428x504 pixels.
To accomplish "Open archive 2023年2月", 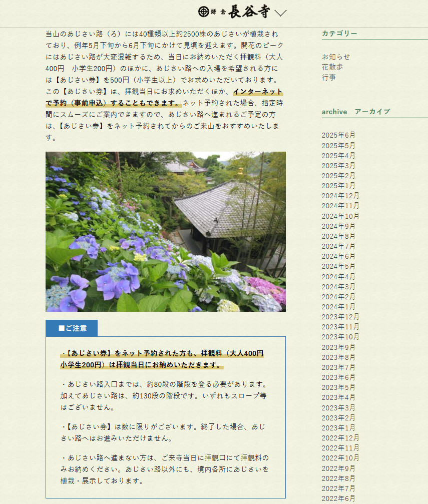I will point(338,418).
